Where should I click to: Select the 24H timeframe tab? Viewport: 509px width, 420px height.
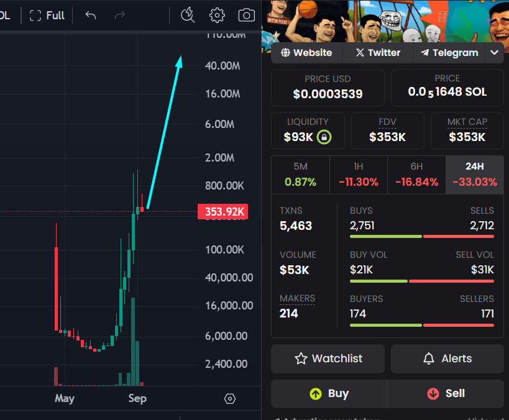coord(475,175)
